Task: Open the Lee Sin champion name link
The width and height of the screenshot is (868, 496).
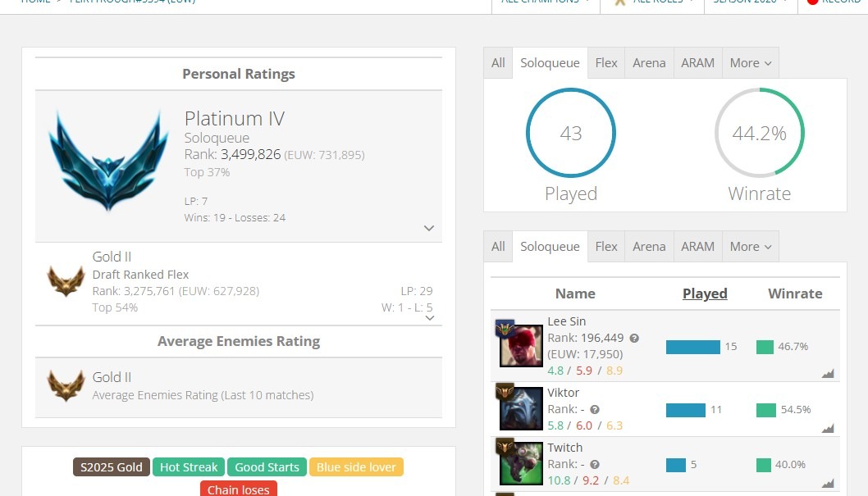Action: pyautogui.click(x=566, y=321)
